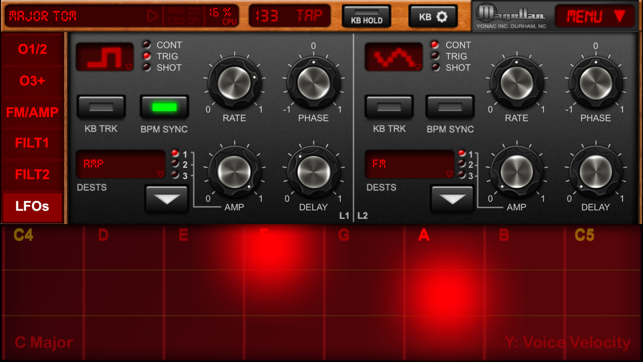This screenshot has height=362, width=643.
Task: Switch to the FILT1 tab
Action: (x=32, y=143)
